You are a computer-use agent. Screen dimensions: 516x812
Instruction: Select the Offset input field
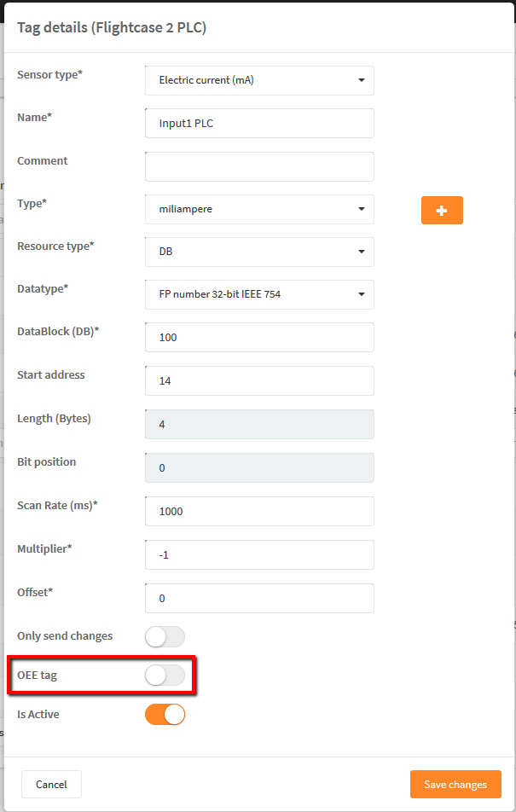pyautogui.click(x=259, y=599)
